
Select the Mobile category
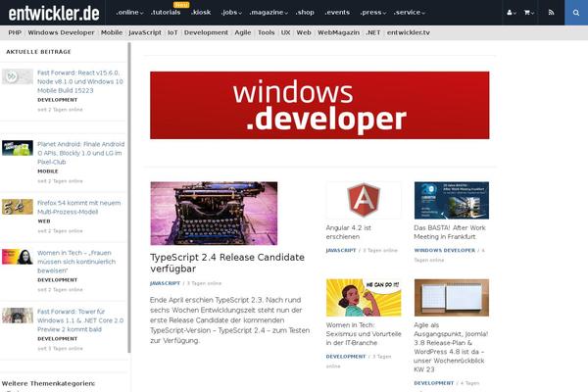point(112,32)
